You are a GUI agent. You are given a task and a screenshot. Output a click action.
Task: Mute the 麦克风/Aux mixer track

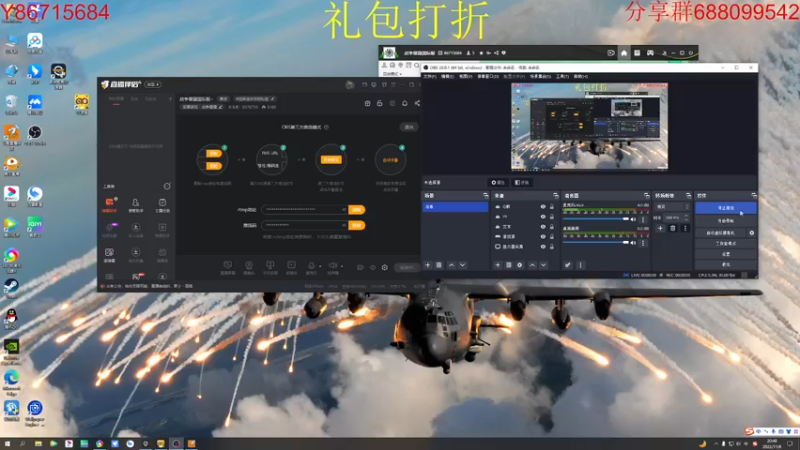pyautogui.click(x=634, y=219)
